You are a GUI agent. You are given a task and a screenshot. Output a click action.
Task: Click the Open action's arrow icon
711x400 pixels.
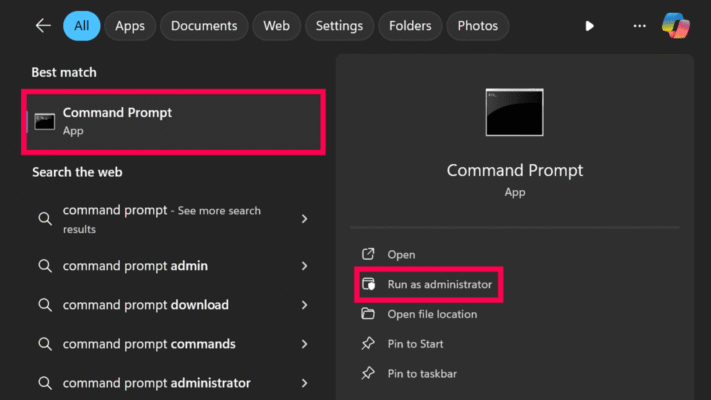[x=368, y=254]
